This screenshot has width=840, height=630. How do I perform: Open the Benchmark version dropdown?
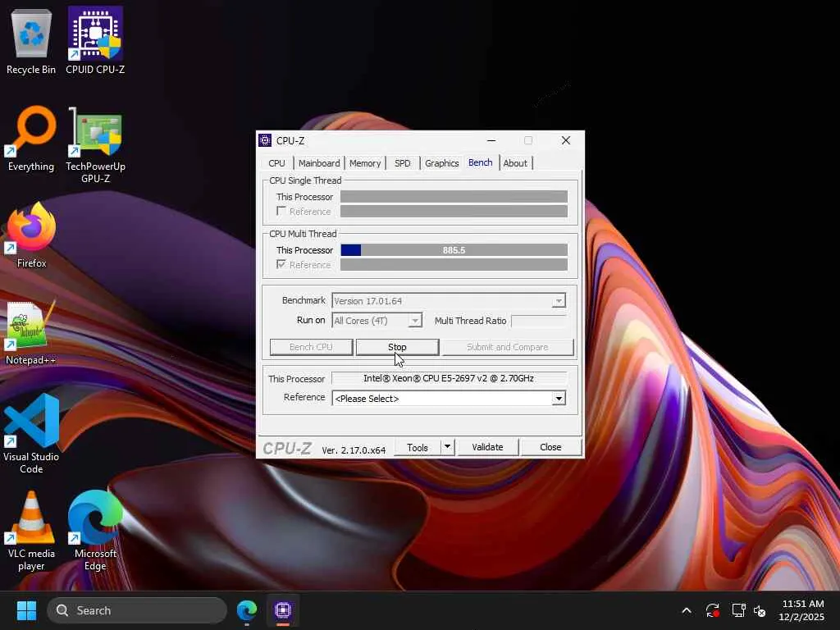click(558, 301)
